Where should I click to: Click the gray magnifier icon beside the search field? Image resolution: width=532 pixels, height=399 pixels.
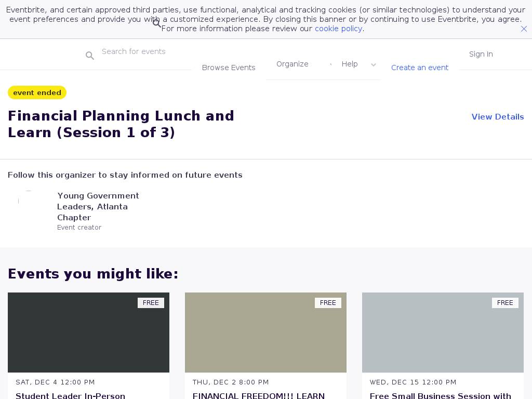pyautogui.click(x=90, y=56)
